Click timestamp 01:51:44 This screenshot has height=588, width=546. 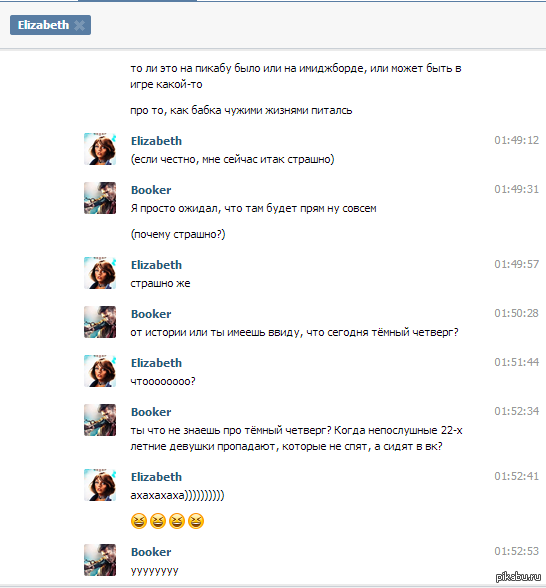point(516,362)
